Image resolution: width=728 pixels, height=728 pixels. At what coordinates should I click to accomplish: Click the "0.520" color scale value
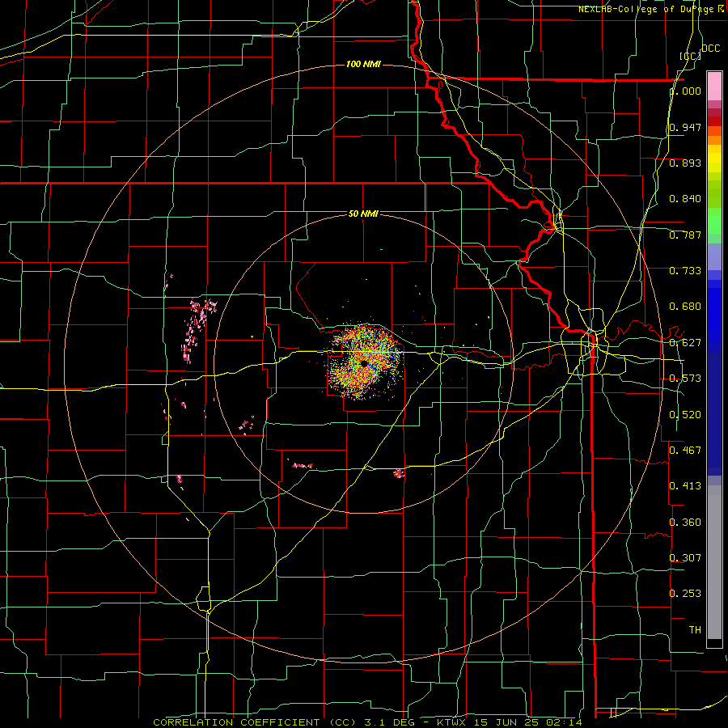[x=685, y=415]
